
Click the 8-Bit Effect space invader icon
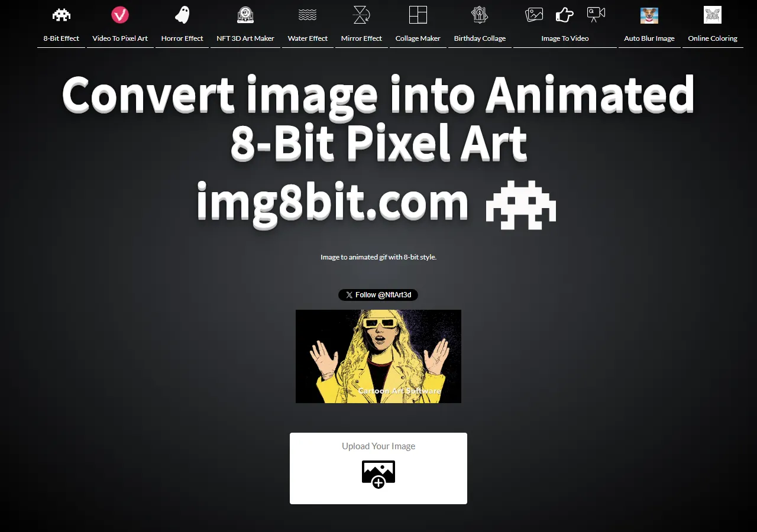(x=61, y=15)
